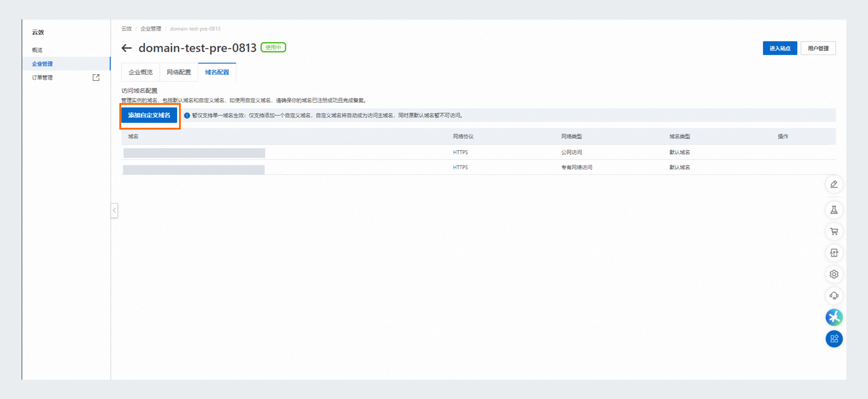This screenshot has width=868, height=399.
Task: Click the back arrow beside domain-test-pre-0813
Action: pyautogui.click(x=126, y=48)
